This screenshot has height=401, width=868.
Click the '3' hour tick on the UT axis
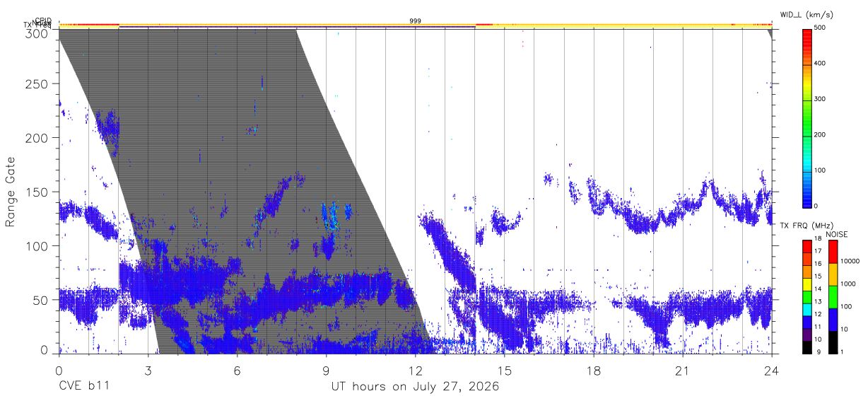(x=148, y=371)
